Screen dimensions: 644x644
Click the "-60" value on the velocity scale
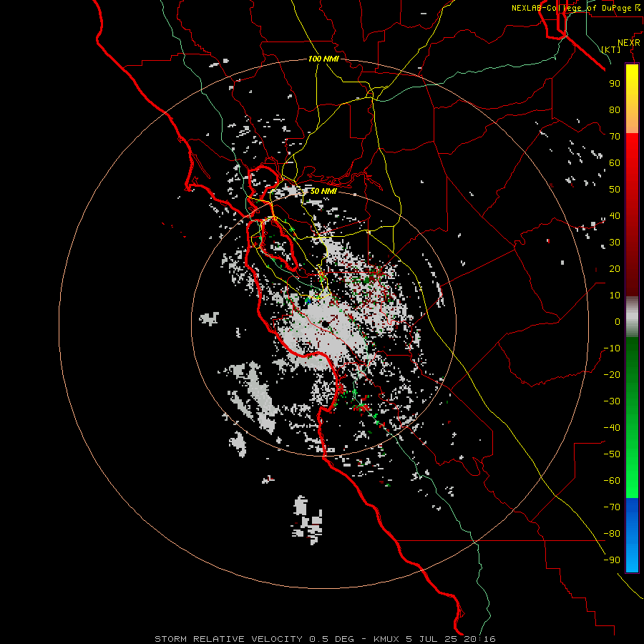(x=612, y=481)
